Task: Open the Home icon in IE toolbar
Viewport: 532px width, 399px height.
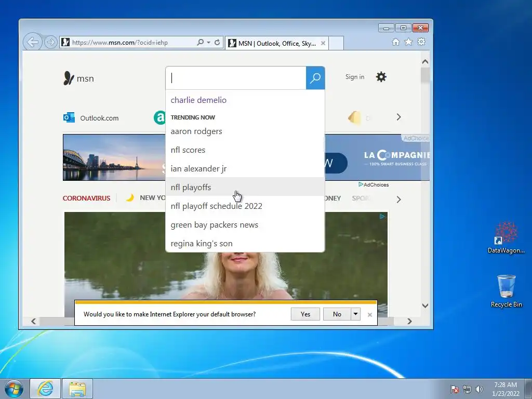Action: [395, 42]
